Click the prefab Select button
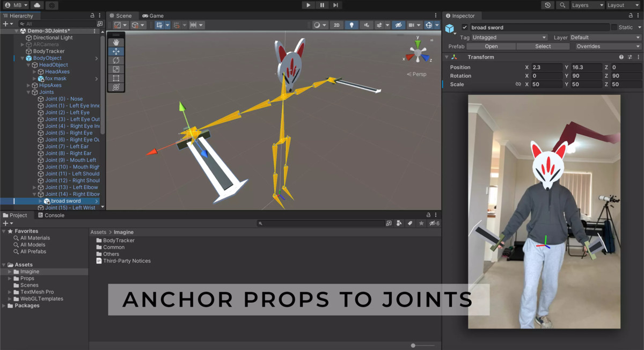 [x=543, y=46]
